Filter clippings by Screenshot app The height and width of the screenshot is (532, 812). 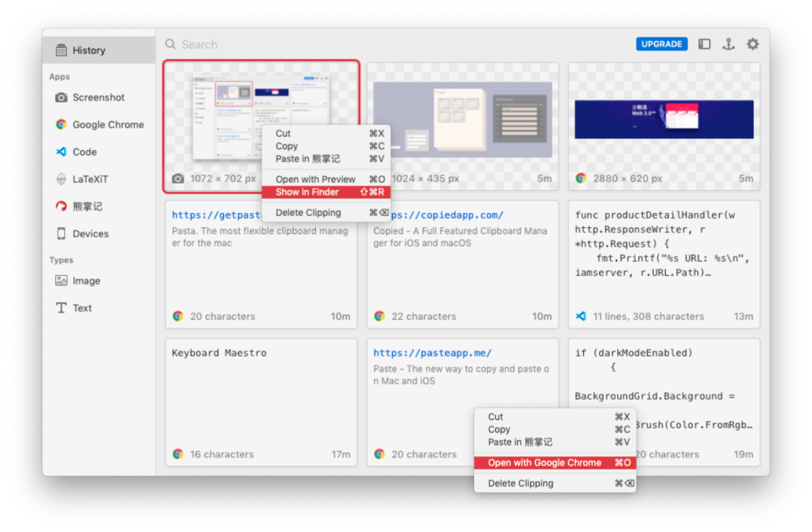point(99,97)
